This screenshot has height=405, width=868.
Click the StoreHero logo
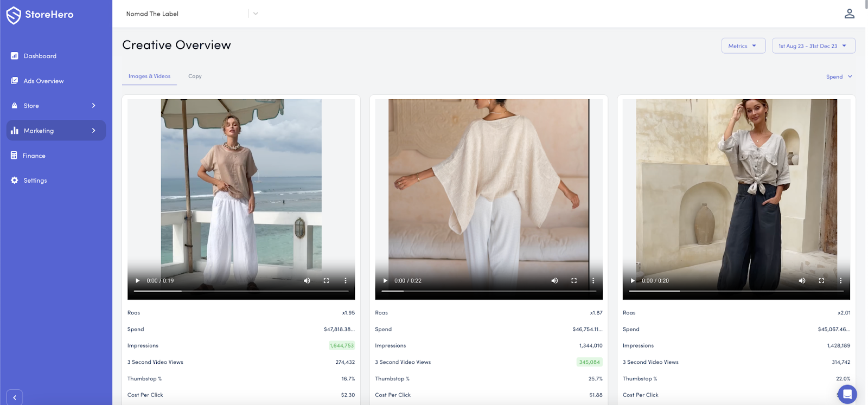(x=40, y=15)
